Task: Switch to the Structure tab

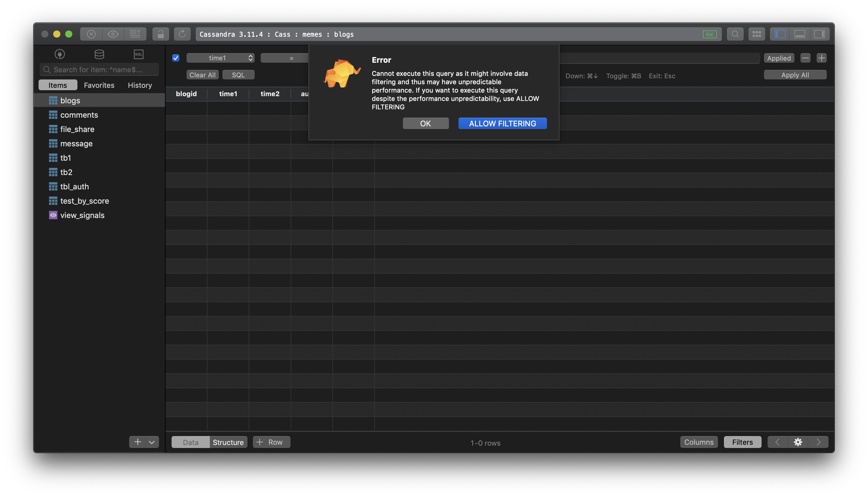Action: pyautogui.click(x=228, y=442)
